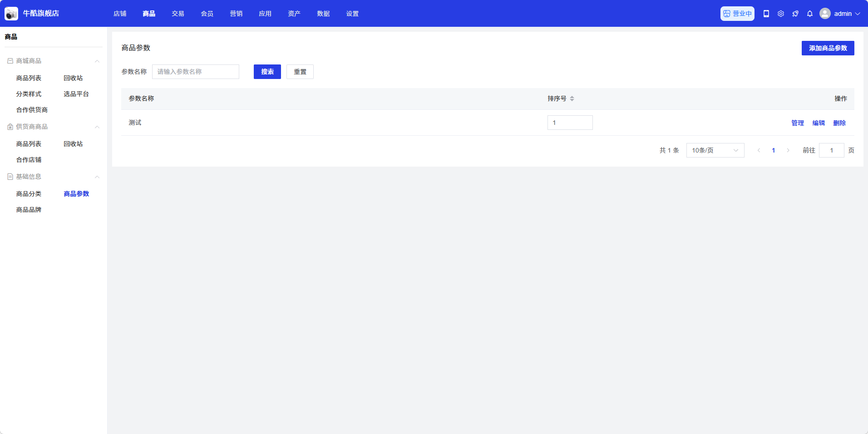Click 编辑 for the 测试 row

(819, 123)
